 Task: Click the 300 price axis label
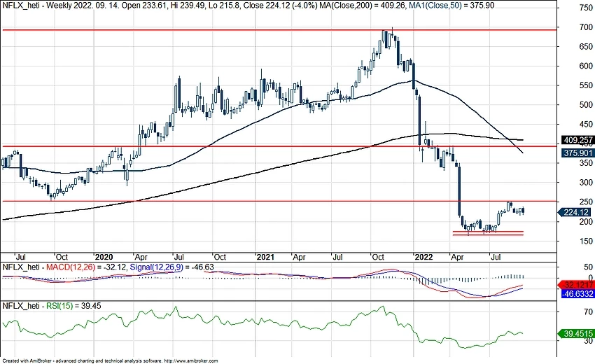(585, 183)
